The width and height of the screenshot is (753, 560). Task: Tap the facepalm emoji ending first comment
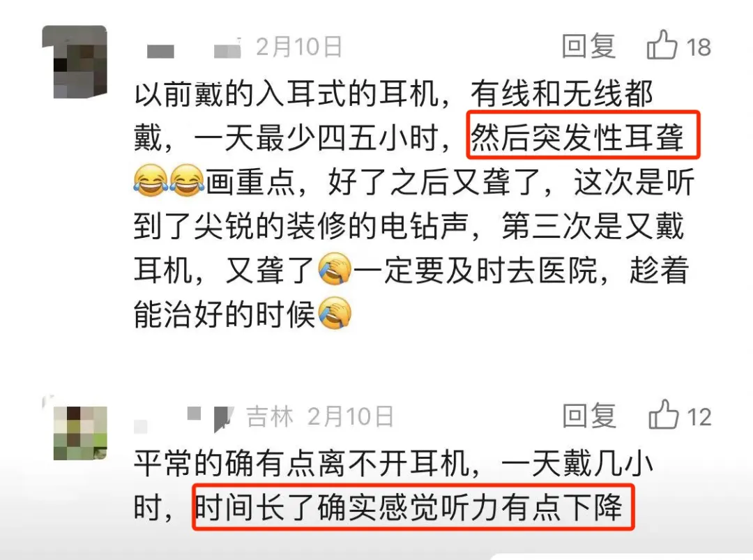click(335, 313)
